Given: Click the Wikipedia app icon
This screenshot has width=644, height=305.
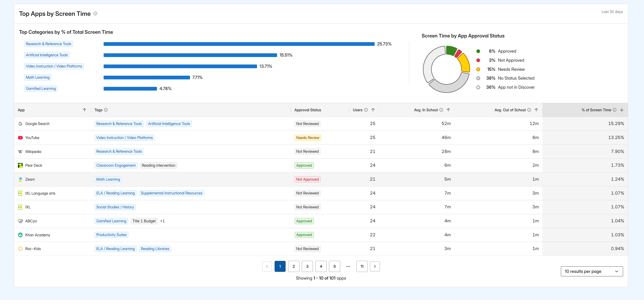Looking at the screenshot, I should coord(20,152).
